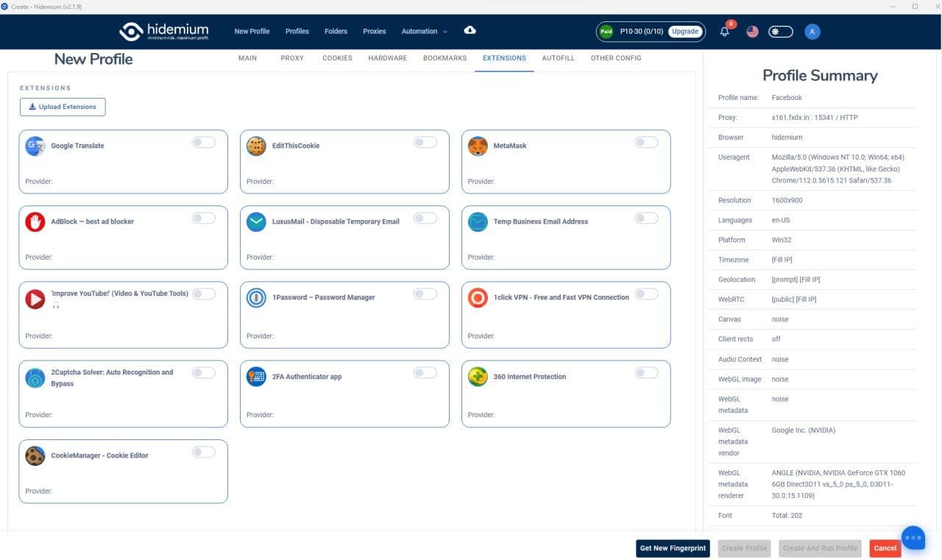Switch to the HARDWARE tab
942x560 pixels.
point(387,58)
